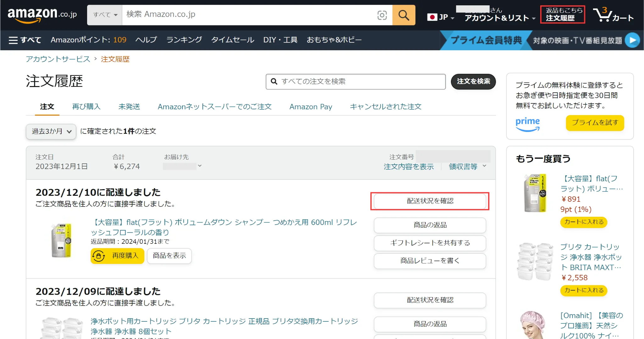Click the 注文内容を表示 link
The width and height of the screenshot is (644, 339).
click(x=408, y=167)
